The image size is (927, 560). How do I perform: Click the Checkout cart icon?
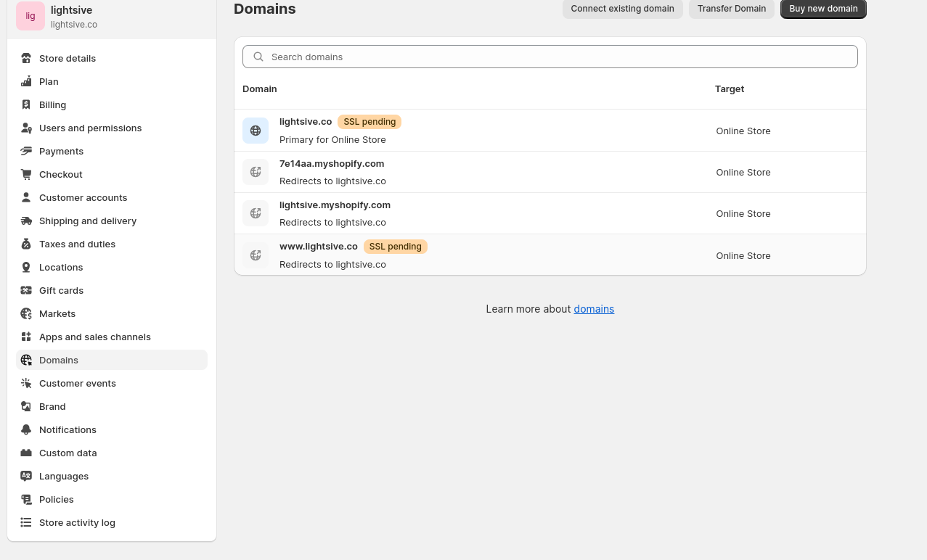coord(26,174)
